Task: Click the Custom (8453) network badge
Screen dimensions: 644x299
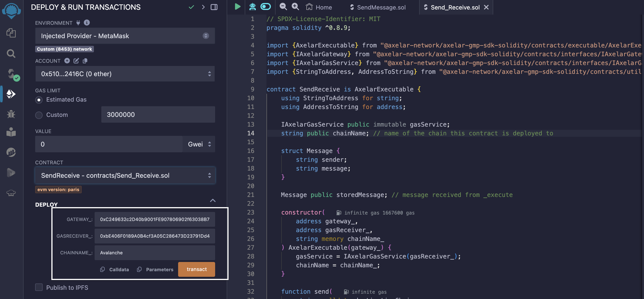Action: pos(65,49)
